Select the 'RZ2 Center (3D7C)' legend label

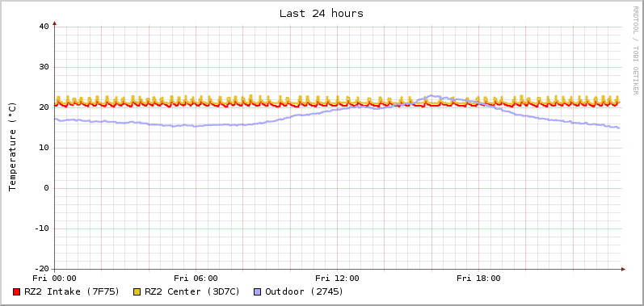point(192,291)
